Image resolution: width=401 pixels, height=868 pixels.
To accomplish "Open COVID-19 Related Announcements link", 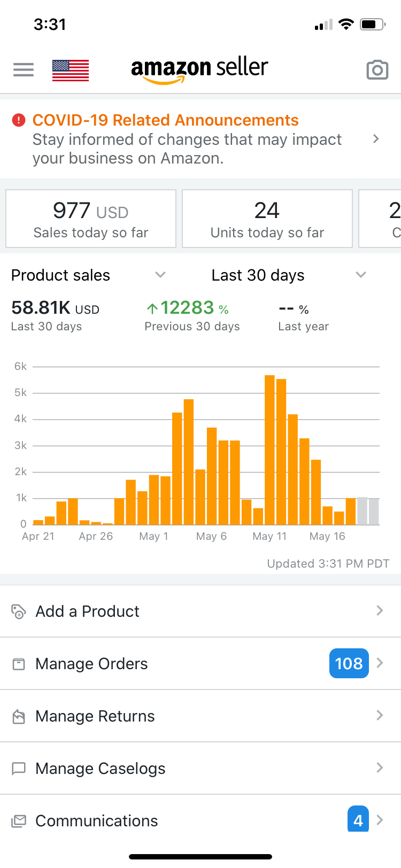I will [x=166, y=120].
